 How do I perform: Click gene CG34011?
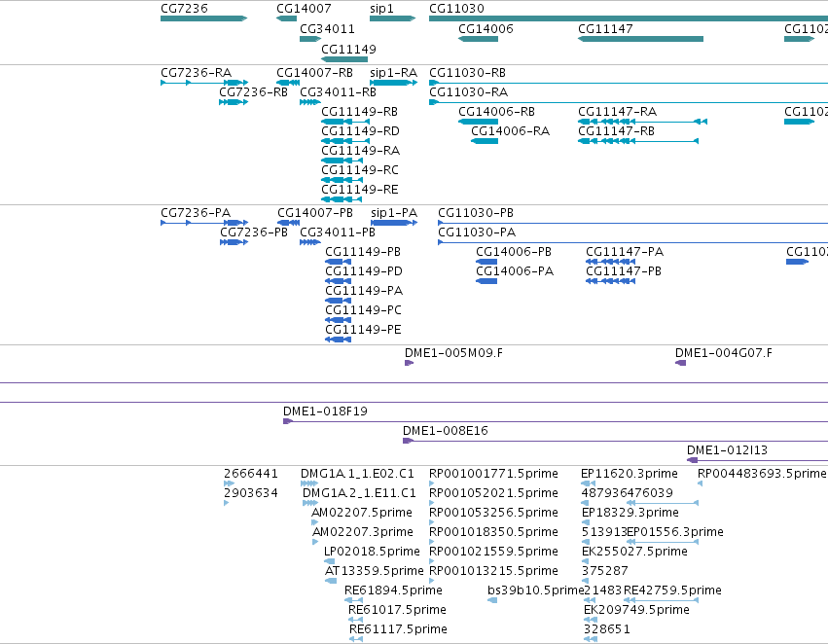[x=310, y=39]
